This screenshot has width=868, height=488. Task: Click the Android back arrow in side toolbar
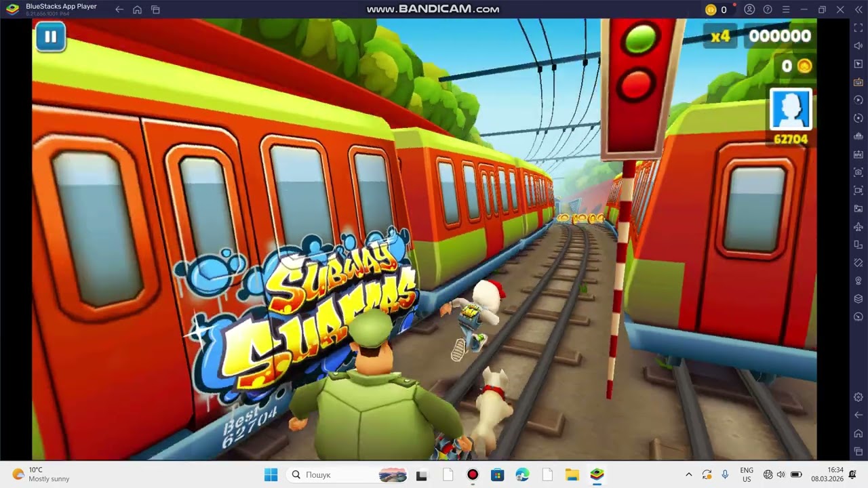(x=859, y=415)
